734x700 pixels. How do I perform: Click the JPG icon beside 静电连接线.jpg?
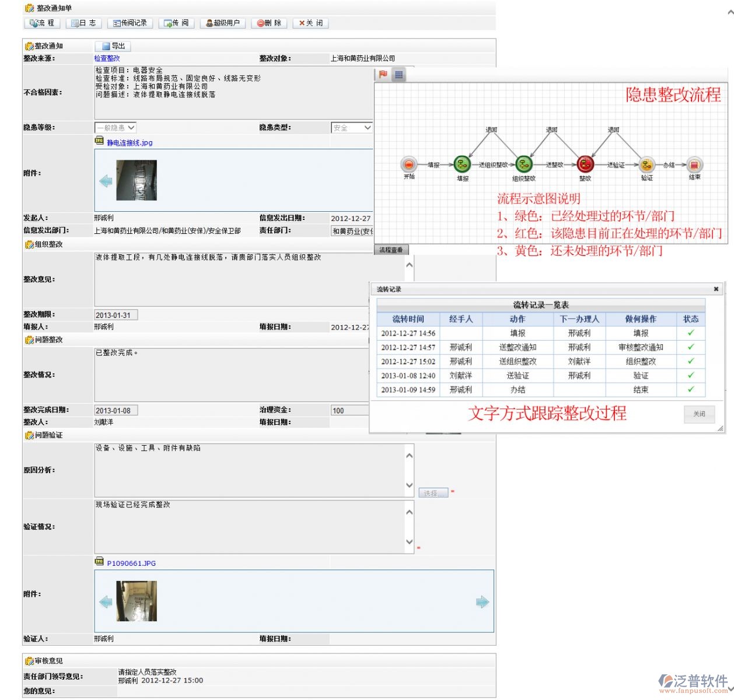click(99, 141)
